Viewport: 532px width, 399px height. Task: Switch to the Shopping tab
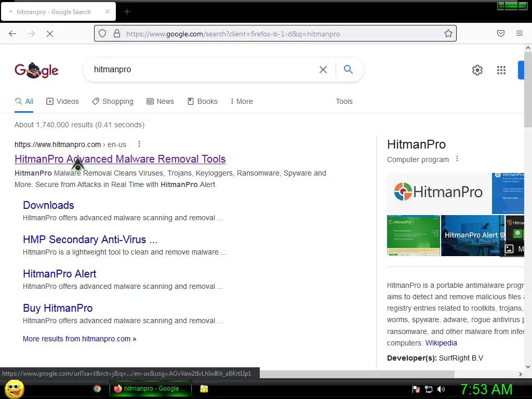pos(113,101)
